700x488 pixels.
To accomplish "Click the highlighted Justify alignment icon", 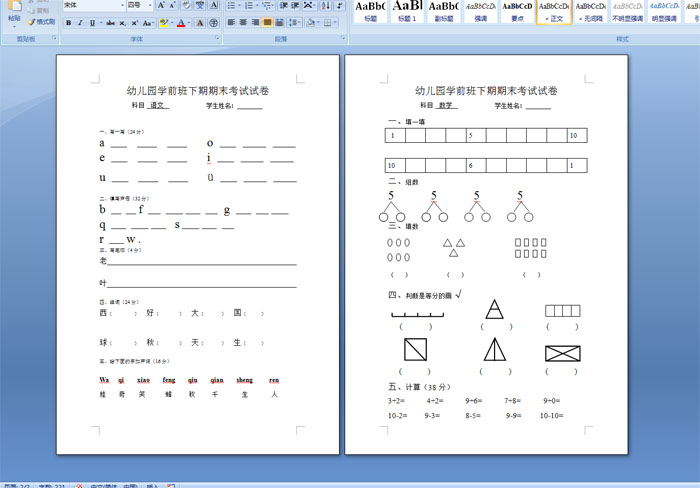I will point(267,23).
